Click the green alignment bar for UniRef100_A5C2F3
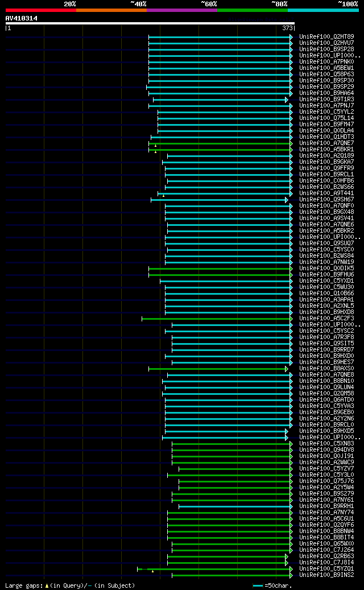The height and width of the screenshot is (590, 364). [x=217, y=319]
